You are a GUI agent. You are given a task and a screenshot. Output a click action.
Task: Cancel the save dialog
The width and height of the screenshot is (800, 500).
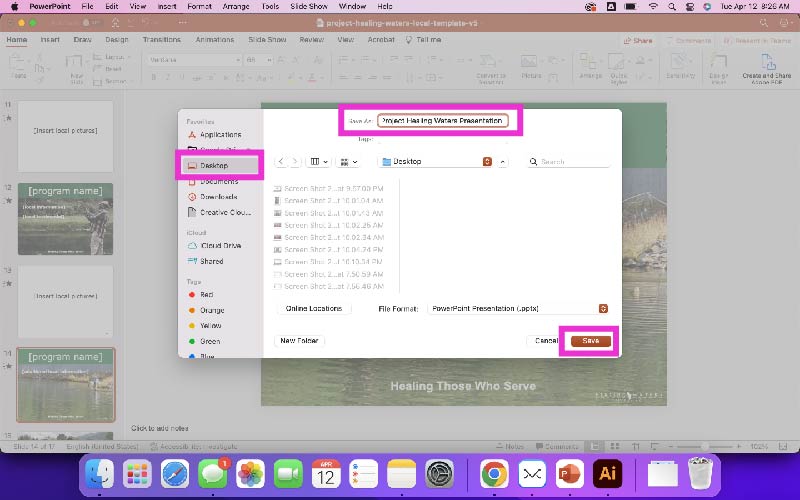[x=546, y=341]
